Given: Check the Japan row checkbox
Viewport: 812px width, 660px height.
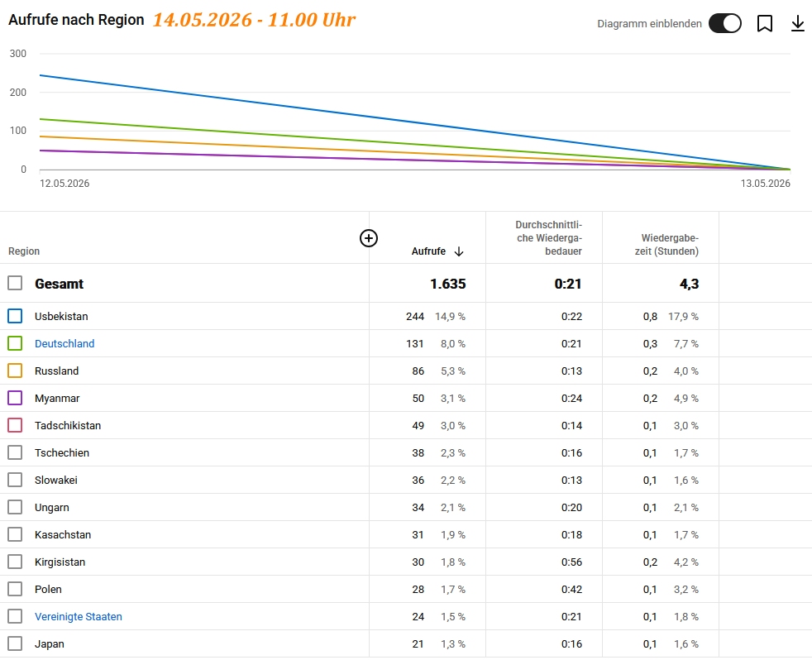Looking at the screenshot, I should click(15, 644).
